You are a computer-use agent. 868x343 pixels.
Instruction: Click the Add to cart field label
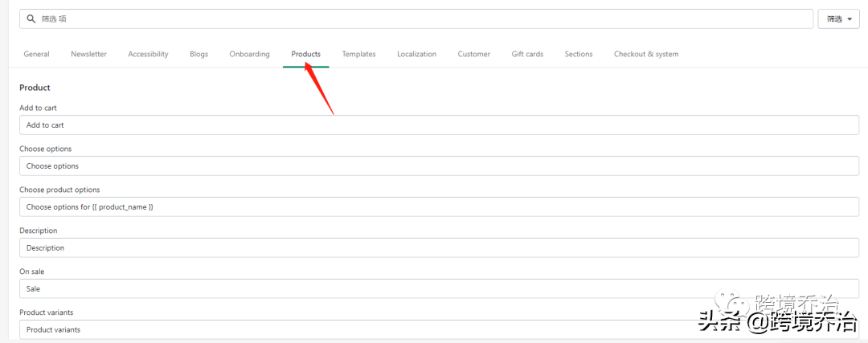(x=39, y=108)
